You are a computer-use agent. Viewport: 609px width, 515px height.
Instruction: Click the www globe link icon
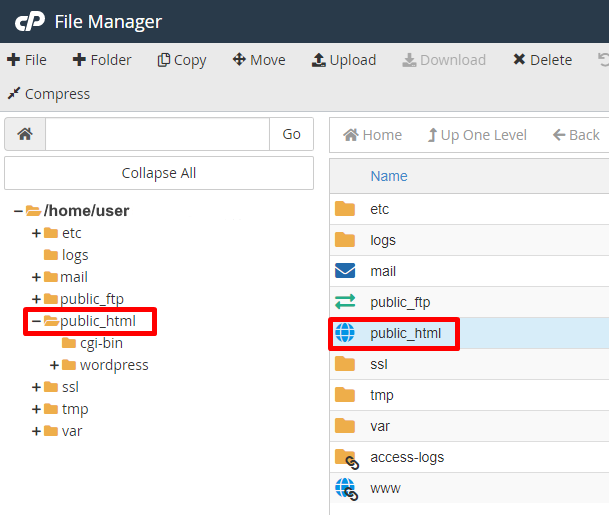tap(345, 489)
